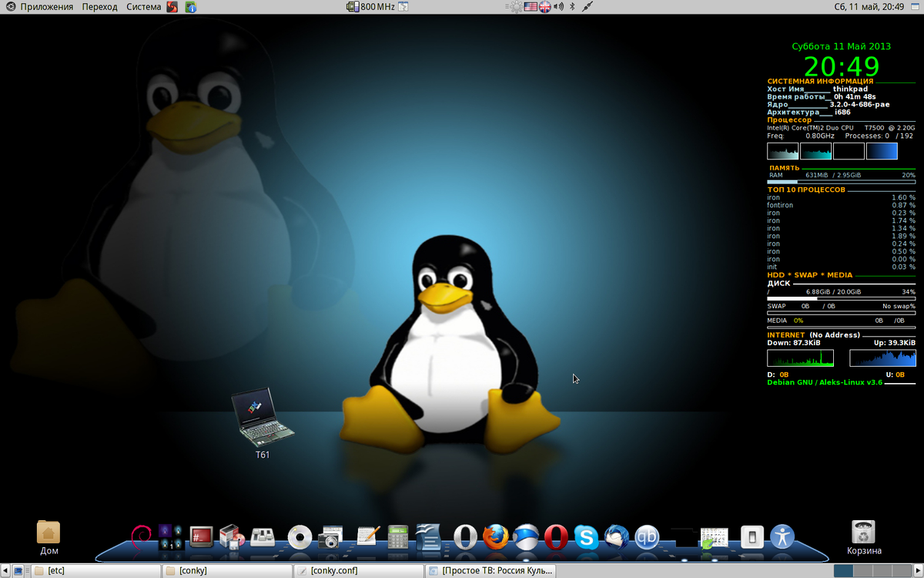Open SRWare Iron browser in dock
Screen dimensions: 924x578
click(x=527, y=536)
